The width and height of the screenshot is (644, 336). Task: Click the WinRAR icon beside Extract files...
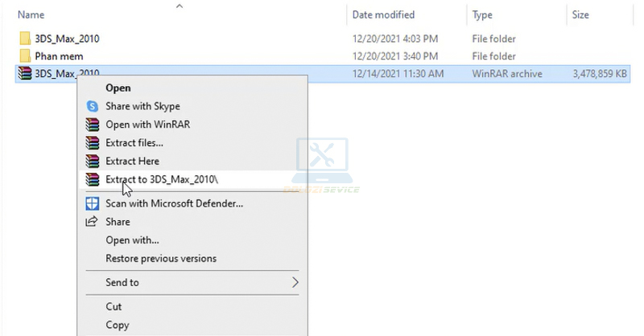92,143
